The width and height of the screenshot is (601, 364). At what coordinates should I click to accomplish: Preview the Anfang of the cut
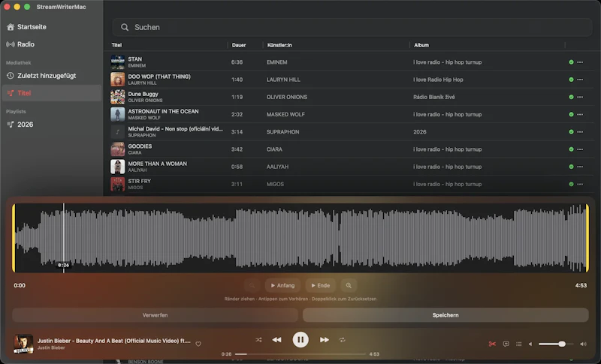282,285
